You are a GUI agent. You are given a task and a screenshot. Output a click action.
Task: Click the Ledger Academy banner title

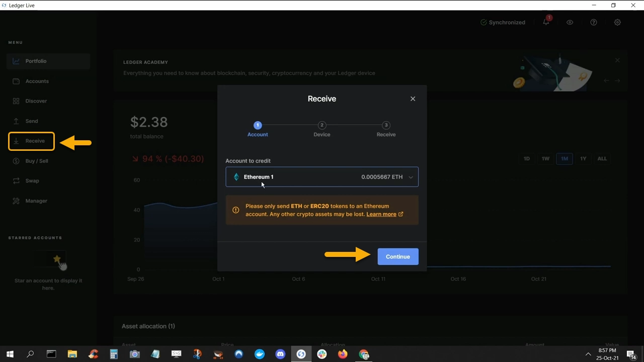tap(145, 62)
